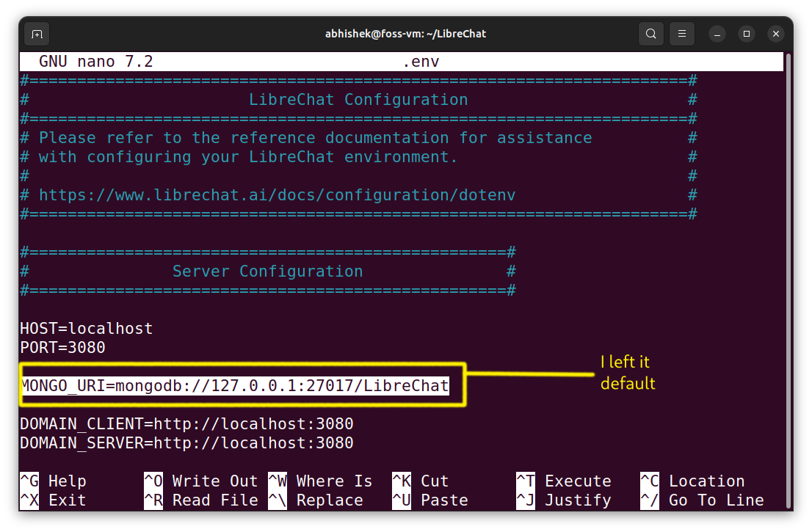Open the terminal search
This screenshot has height=532, width=812.
[650, 34]
